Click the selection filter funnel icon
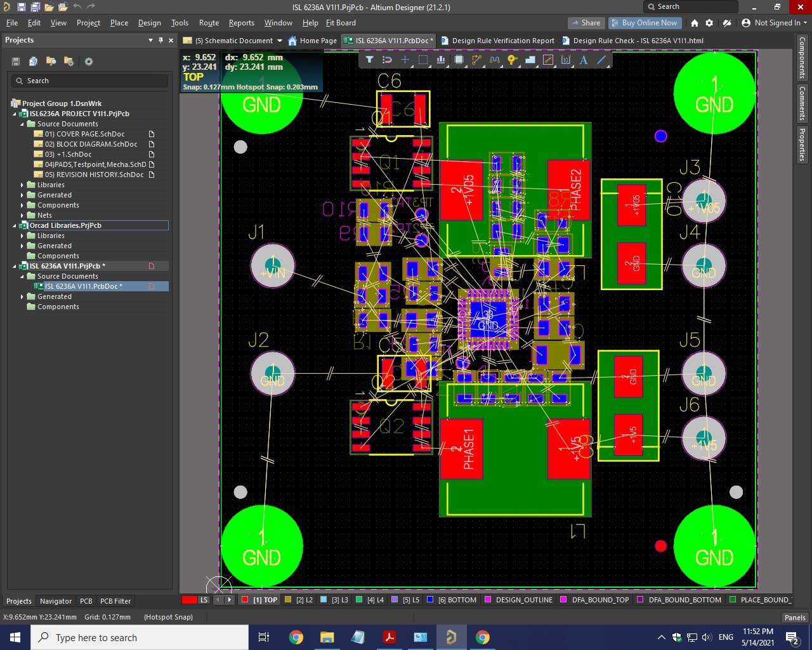The image size is (812, 650). point(369,60)
